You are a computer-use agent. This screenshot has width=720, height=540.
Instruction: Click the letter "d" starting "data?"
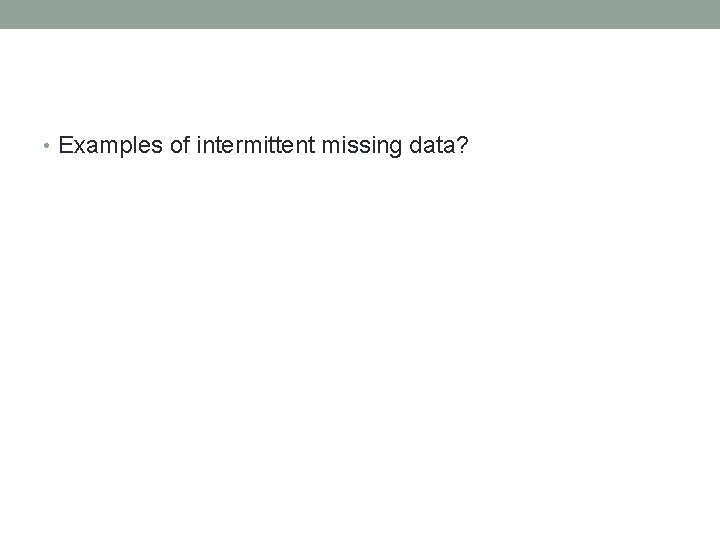(x=416, y=148)
